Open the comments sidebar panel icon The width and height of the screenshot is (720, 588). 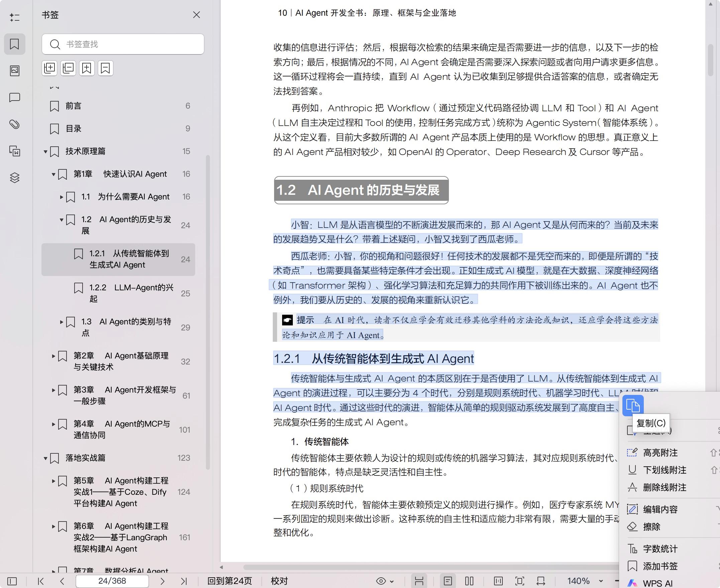pyautogui.click(x=15, y=98)
